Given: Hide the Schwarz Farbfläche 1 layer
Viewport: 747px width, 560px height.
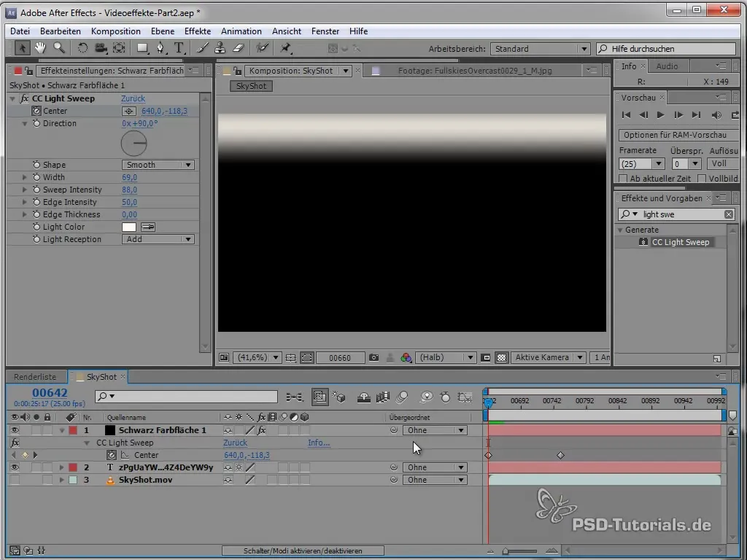Looking at the screenshot, I should (x=15, y=430).
